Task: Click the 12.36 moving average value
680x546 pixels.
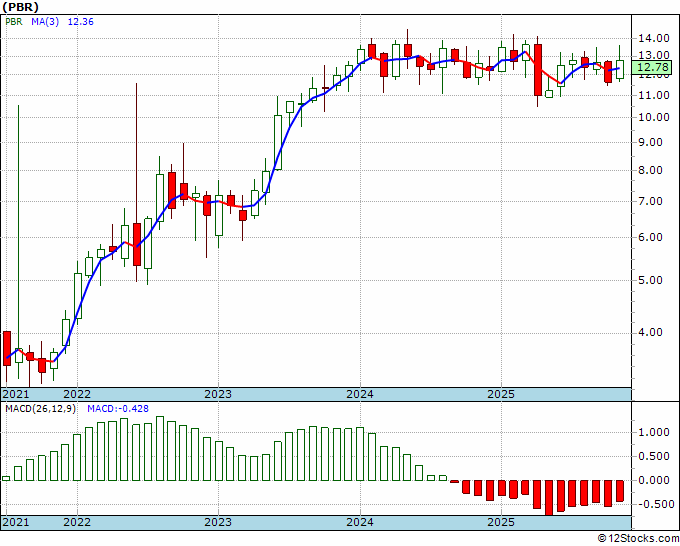Action: click(x=81, y=22)
